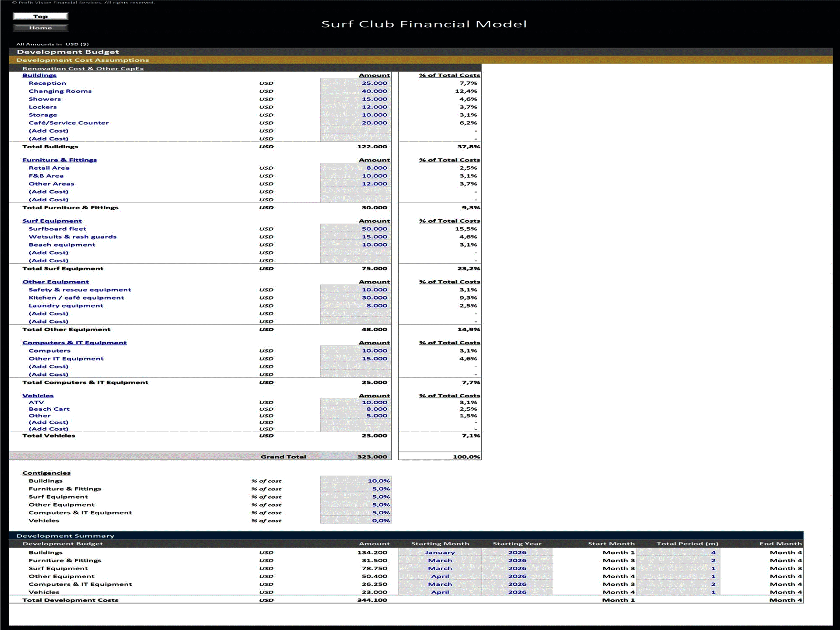Select Computers amount cell 10.000

point(356,350)
